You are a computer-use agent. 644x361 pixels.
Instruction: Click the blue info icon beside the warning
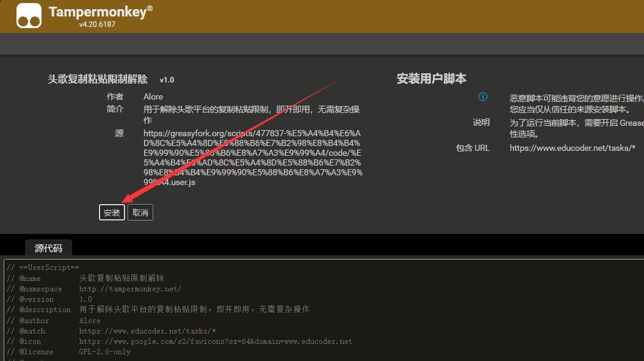(x=483, y=97)
